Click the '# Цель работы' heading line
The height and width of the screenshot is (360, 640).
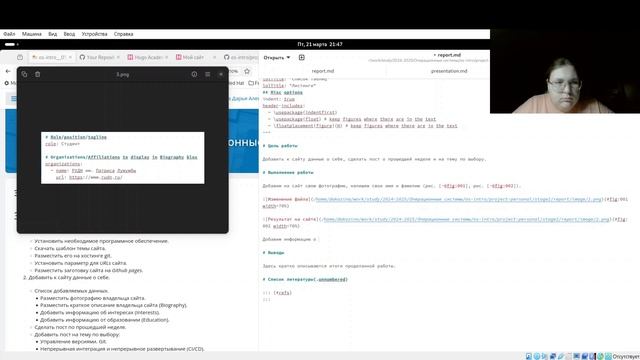click(280, 146)
